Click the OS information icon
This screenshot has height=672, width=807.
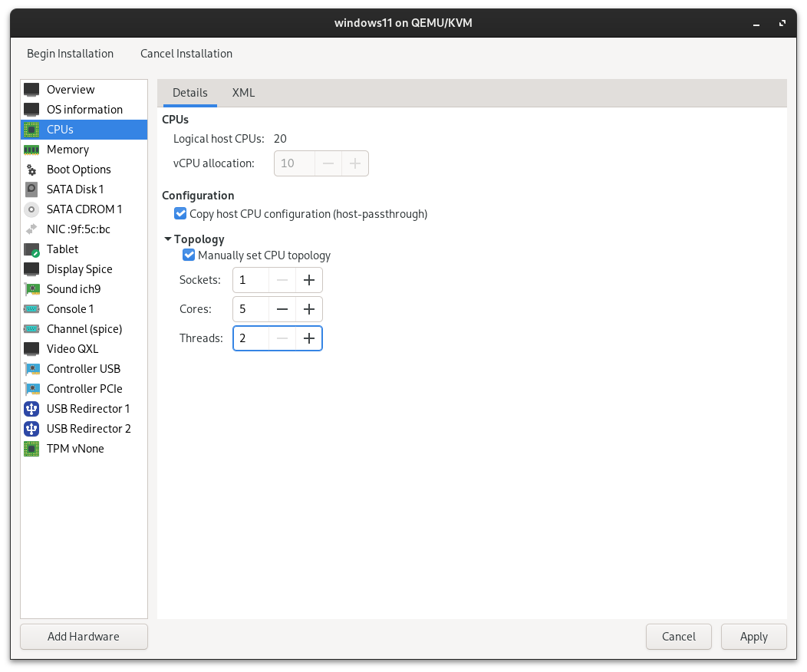(31, 110)
